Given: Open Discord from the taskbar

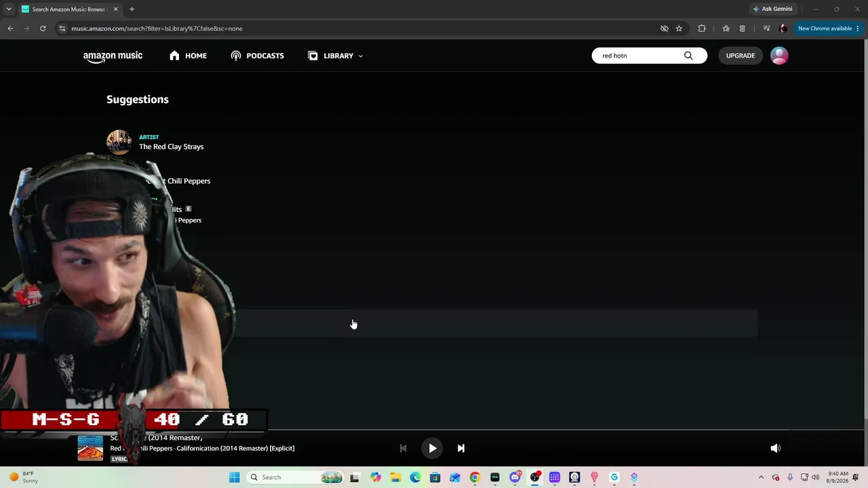Looking at the screenshot, I should [515, 477].
